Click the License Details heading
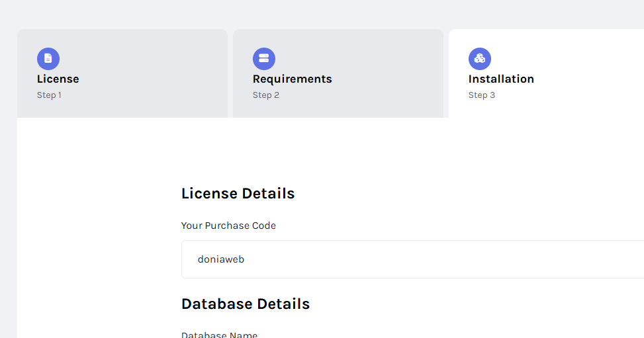Screen dimensions: 644x338 [238, 193]
